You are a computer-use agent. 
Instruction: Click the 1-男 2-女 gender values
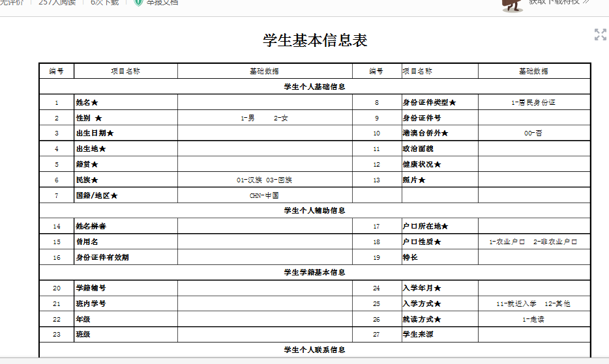coord(264,118)
